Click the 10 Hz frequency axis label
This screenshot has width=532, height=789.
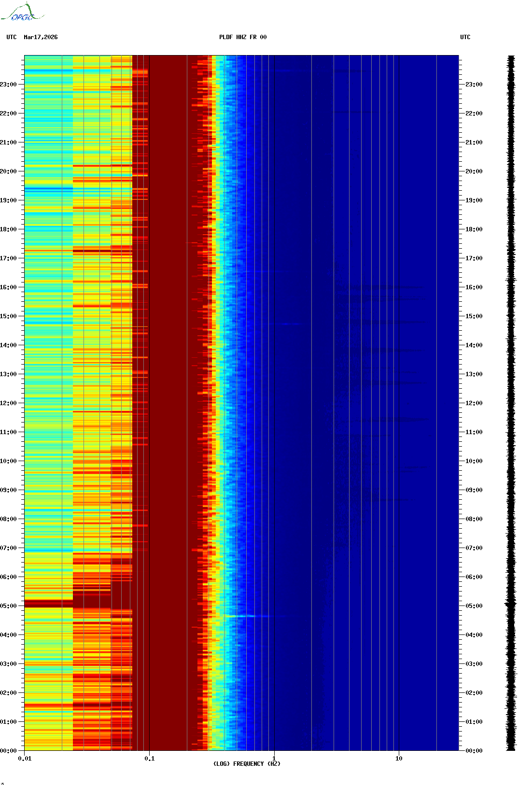pos(399,759)
